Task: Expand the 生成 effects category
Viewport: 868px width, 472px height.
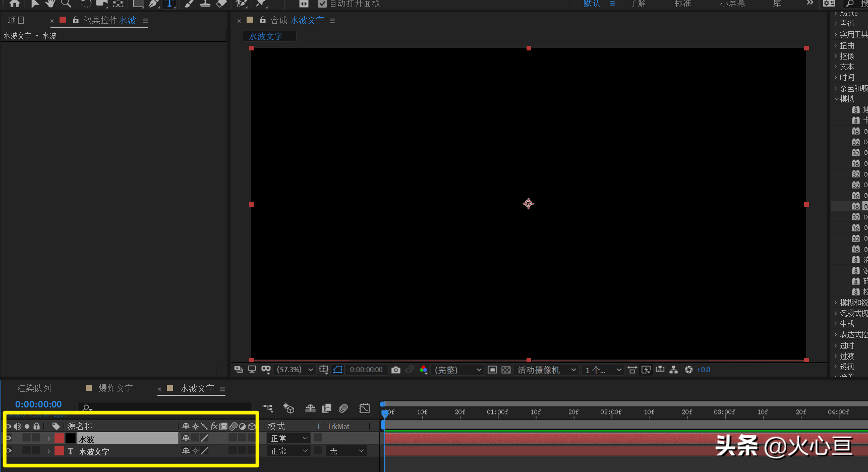Action: pos(836,324)
